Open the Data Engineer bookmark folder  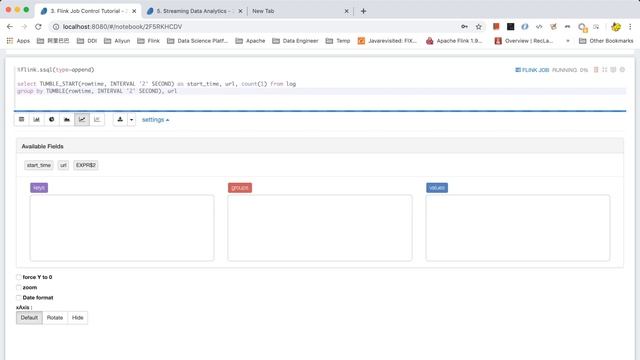(x=295, y=41)
